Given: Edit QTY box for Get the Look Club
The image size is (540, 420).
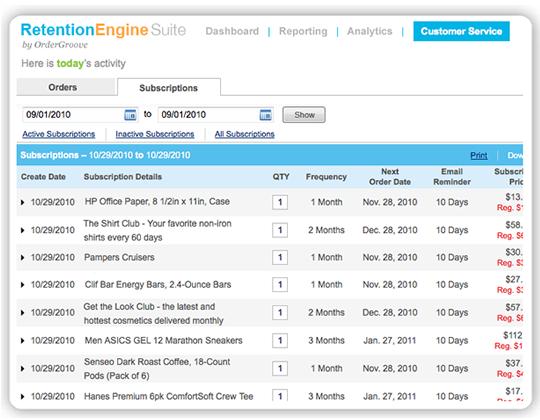Looking at the screenshot, I should (x=280, y=313).
